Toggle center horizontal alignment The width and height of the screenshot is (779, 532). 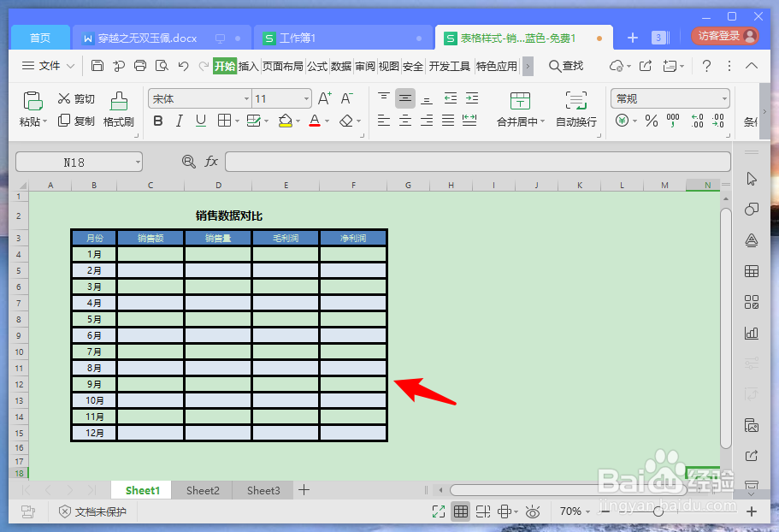point(405,121)
